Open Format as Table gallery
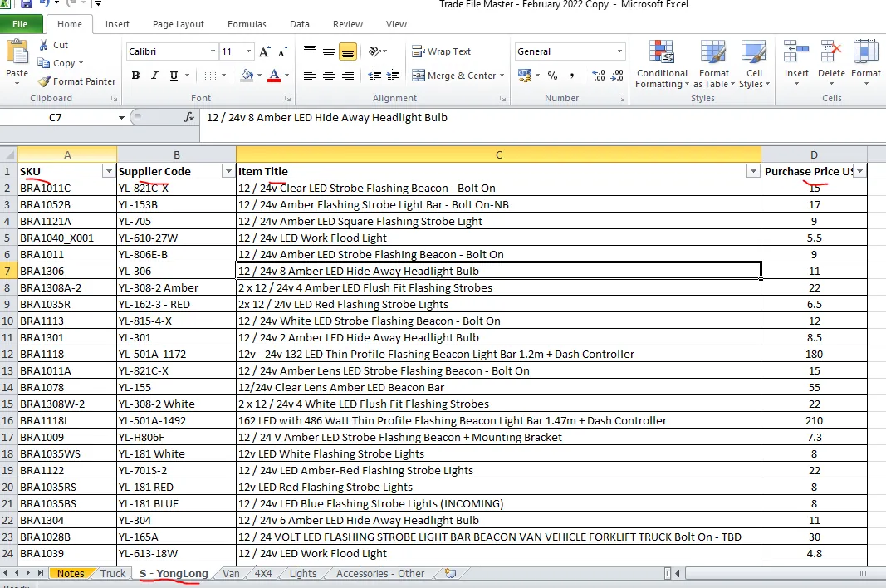886x588 pixels. 713,65
